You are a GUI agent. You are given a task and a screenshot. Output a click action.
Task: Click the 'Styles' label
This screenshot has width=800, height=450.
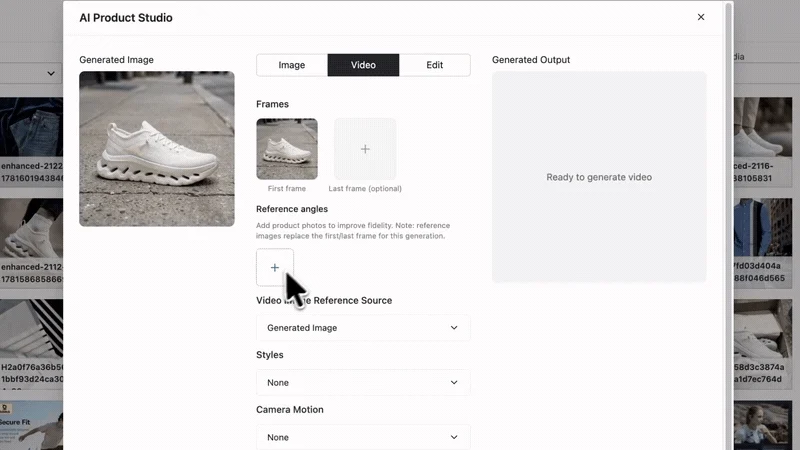point(269,355)
